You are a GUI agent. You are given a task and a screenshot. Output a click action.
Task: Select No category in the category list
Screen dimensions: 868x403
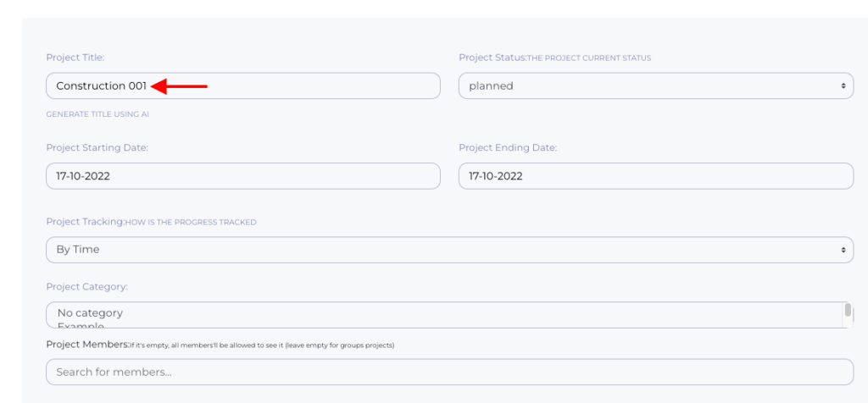tap(90, 312)
